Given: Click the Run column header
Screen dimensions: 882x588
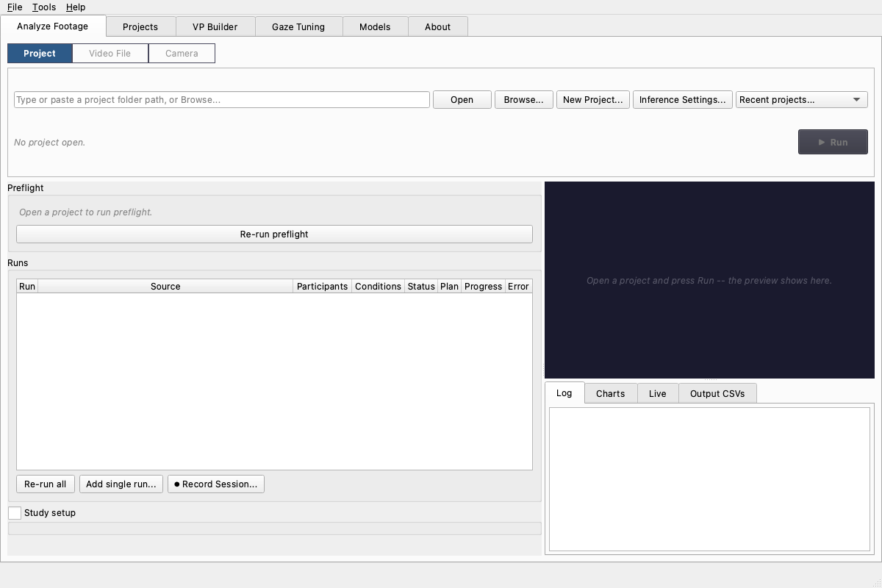Looking at the screenshot, I should click(x=27, y=286).
